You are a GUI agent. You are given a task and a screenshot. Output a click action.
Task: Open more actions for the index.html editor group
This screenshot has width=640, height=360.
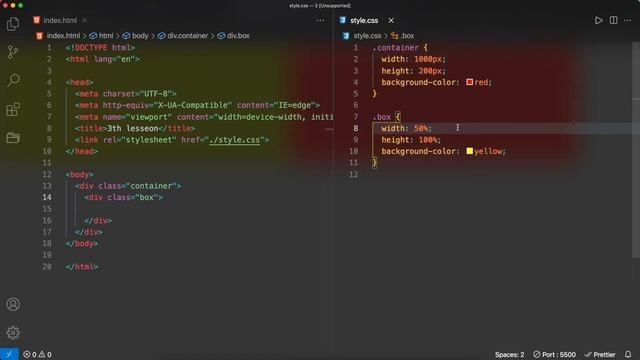click(320, 20)
